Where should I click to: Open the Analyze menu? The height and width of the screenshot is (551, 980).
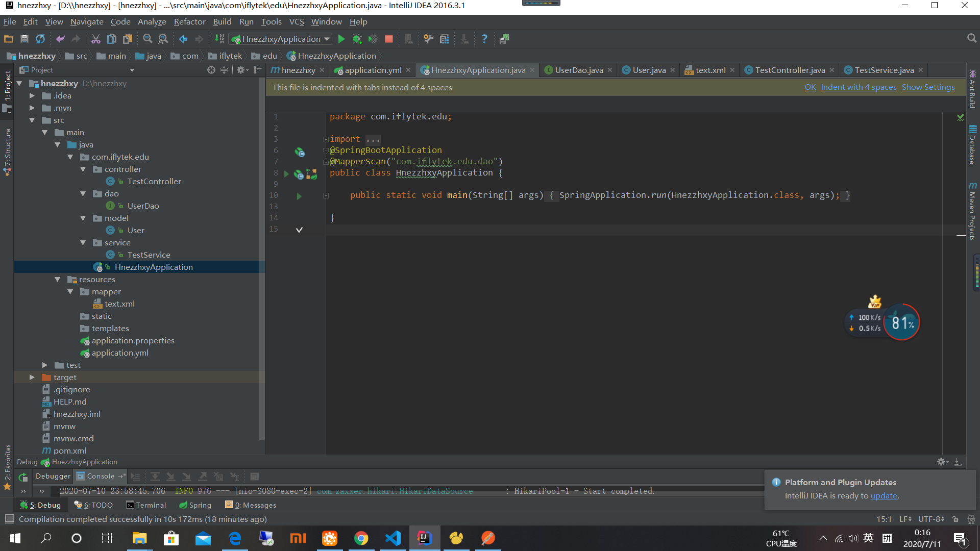pos(152,21)
